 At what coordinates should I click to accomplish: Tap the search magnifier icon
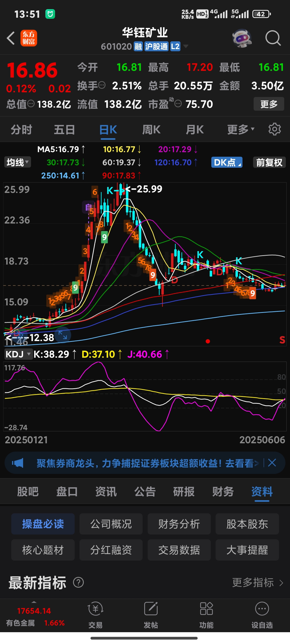point(273,38)
